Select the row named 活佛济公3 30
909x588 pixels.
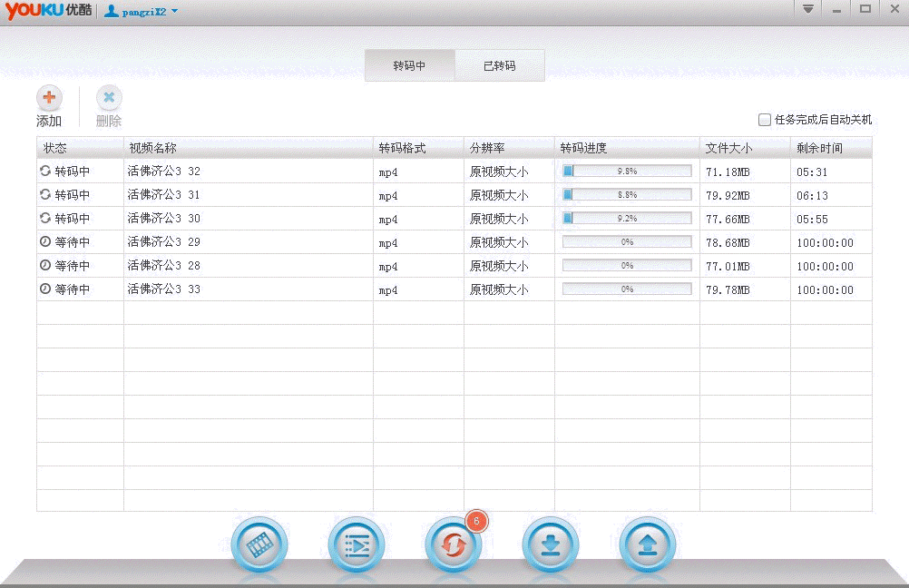(x=454, y=219)
